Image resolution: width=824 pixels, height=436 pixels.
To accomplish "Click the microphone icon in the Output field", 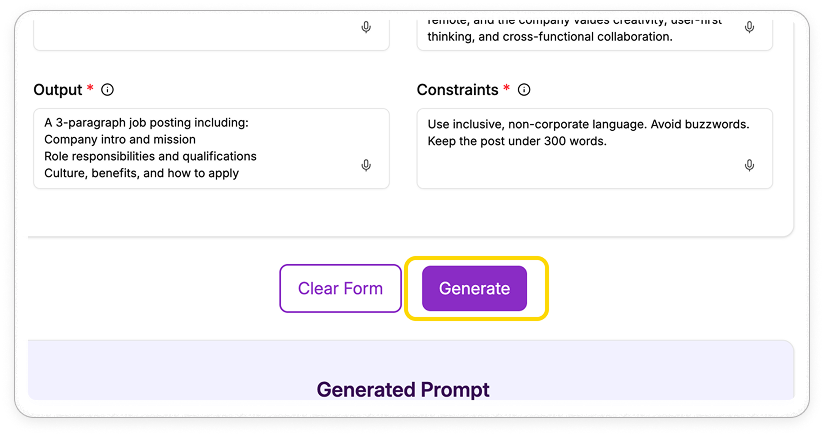I will 366,165.
